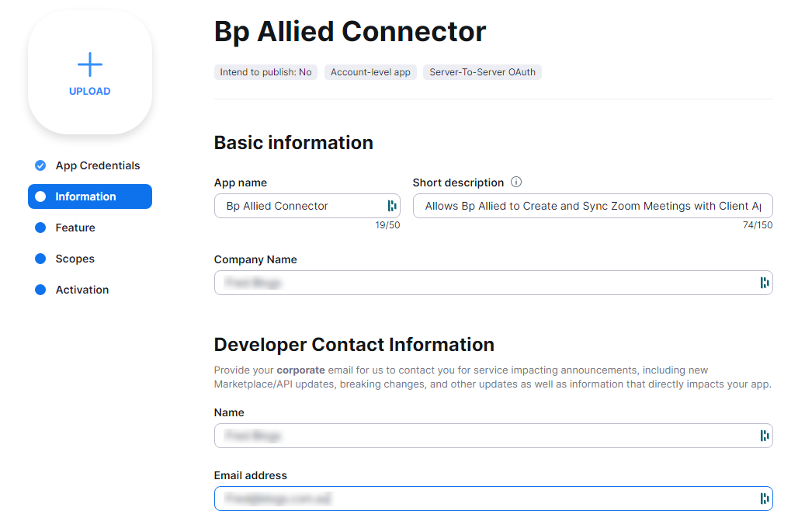Click password manager icon in App name field
812x525 pixels.
[x=391, y=206]
